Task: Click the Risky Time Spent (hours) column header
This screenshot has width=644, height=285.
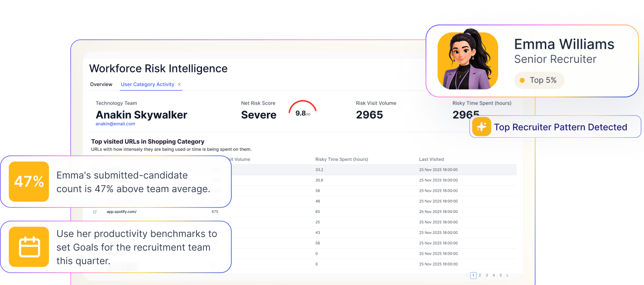Action: point(341,159)
